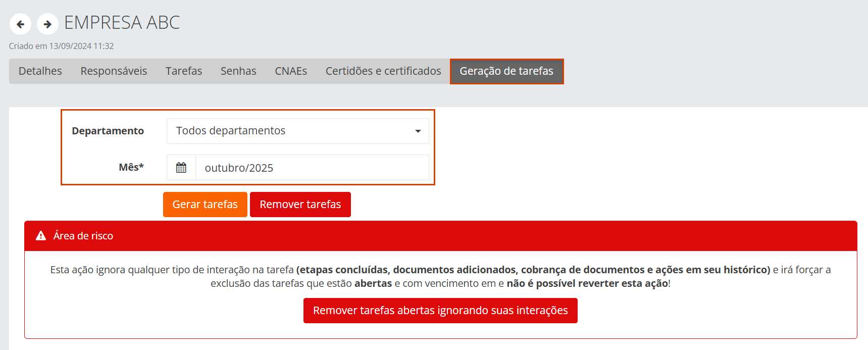Click Remover tarefas abertas ignorando suas interações

[x=440, y=311]
